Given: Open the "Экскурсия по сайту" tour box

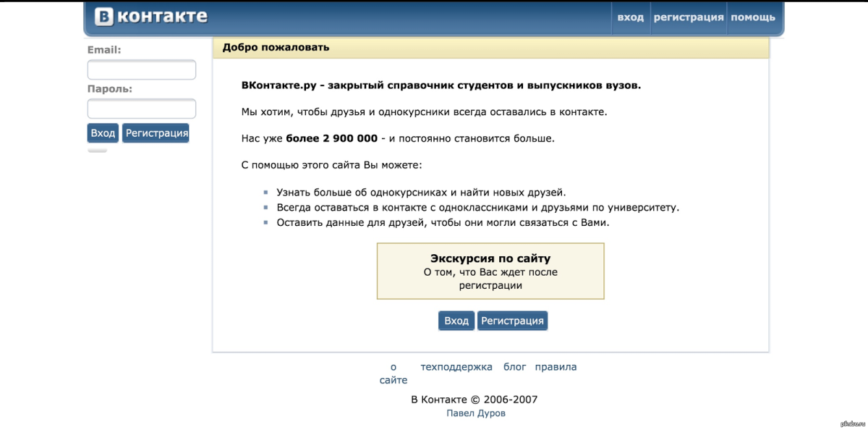Looking at the screenshot, I should [490, 271].
